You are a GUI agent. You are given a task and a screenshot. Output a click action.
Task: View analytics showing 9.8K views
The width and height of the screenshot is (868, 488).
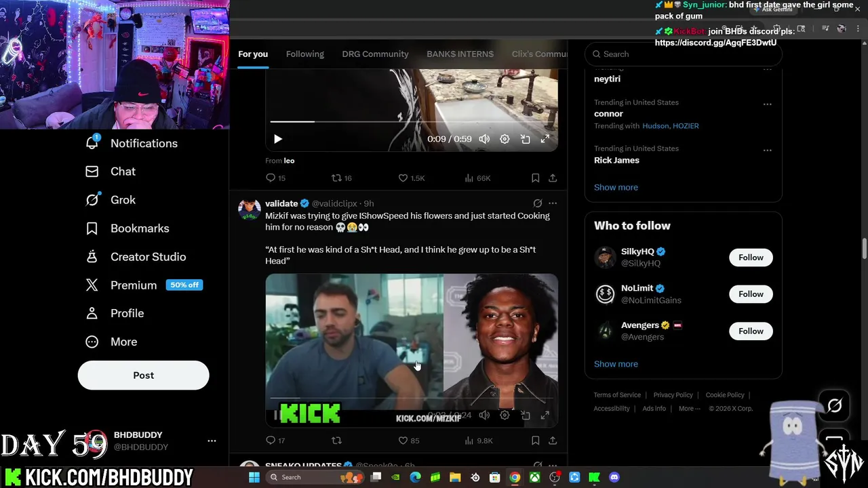click(479, 441)
